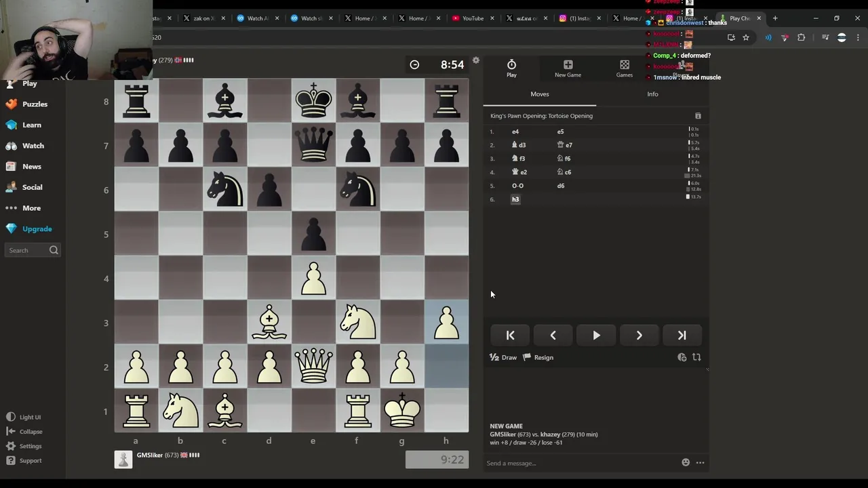Open Watch in the left sidebar
The height and width of the screenshot is (488, 868).
click(x=25, y=146)
